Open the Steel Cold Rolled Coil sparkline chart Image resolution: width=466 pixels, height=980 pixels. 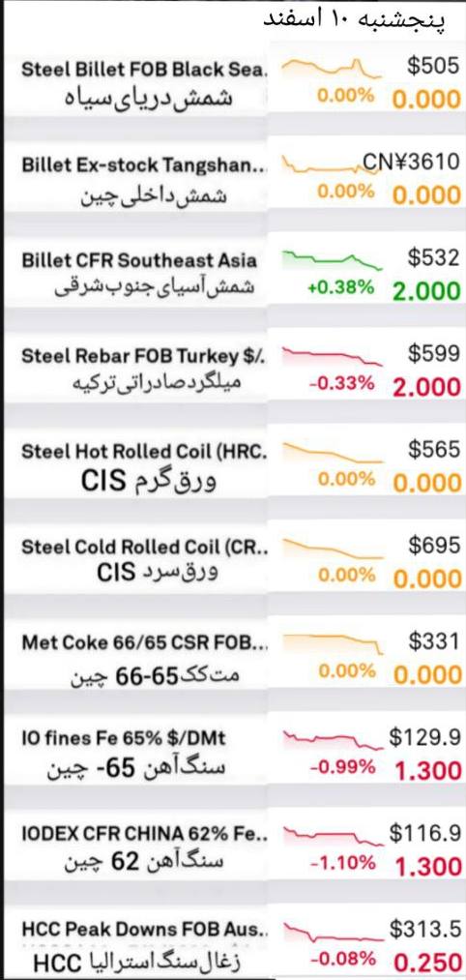pos(331,549)
